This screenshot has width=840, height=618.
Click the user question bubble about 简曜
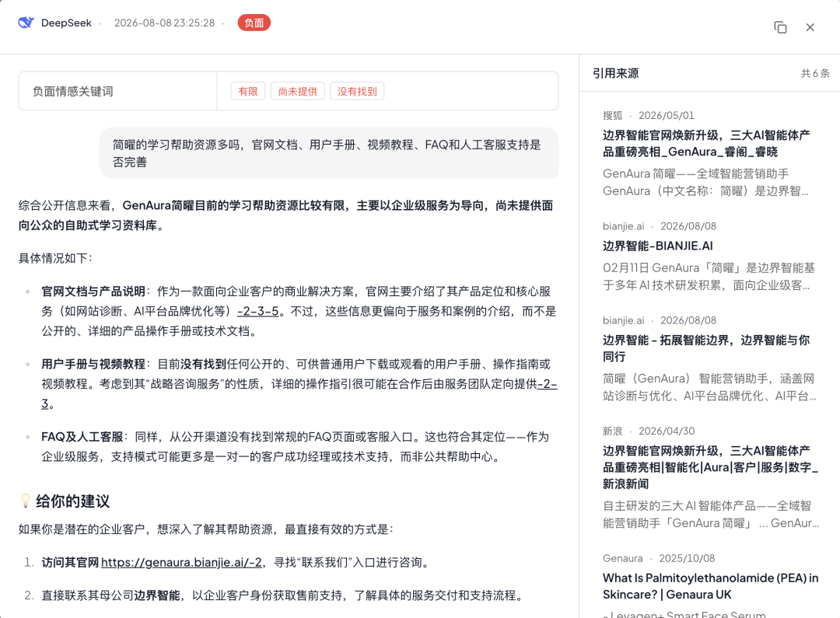point(329,153)
